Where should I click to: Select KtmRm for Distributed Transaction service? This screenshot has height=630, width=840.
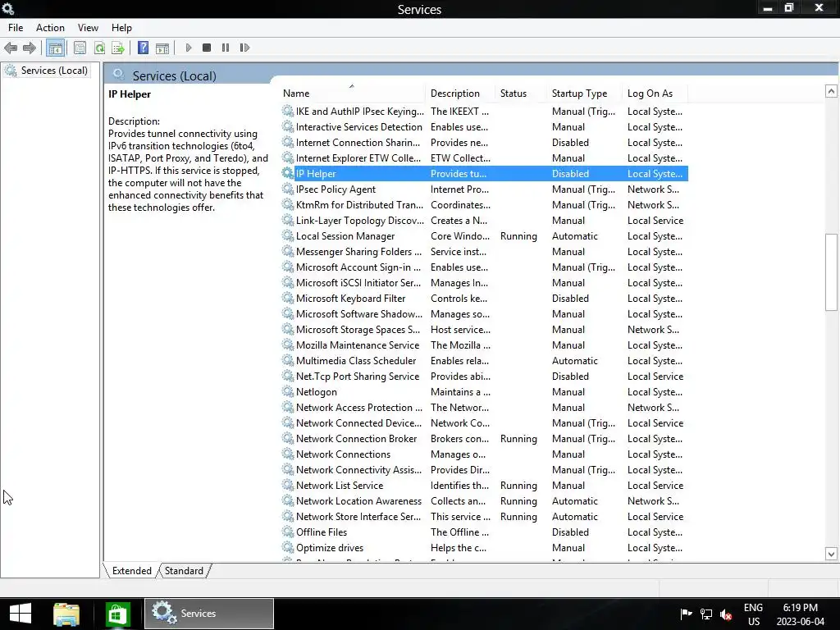pyautogui.click(x=484, y=204)
